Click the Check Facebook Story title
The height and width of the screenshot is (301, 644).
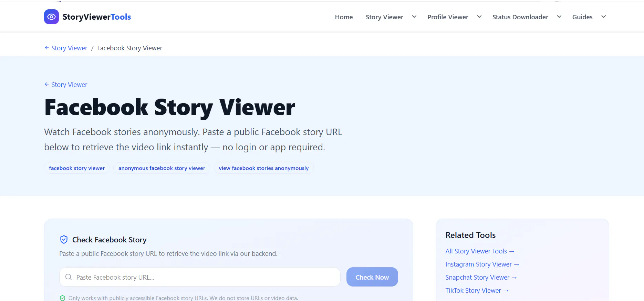pos(109,240)
